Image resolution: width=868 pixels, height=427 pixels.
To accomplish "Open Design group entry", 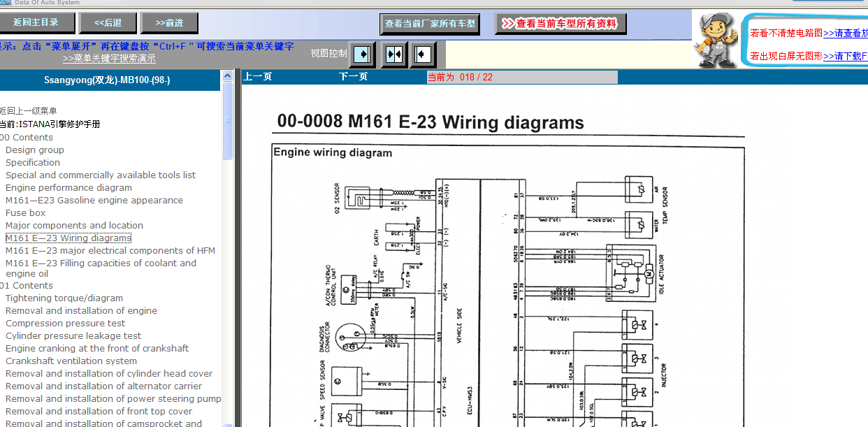I will pos(35,150).
